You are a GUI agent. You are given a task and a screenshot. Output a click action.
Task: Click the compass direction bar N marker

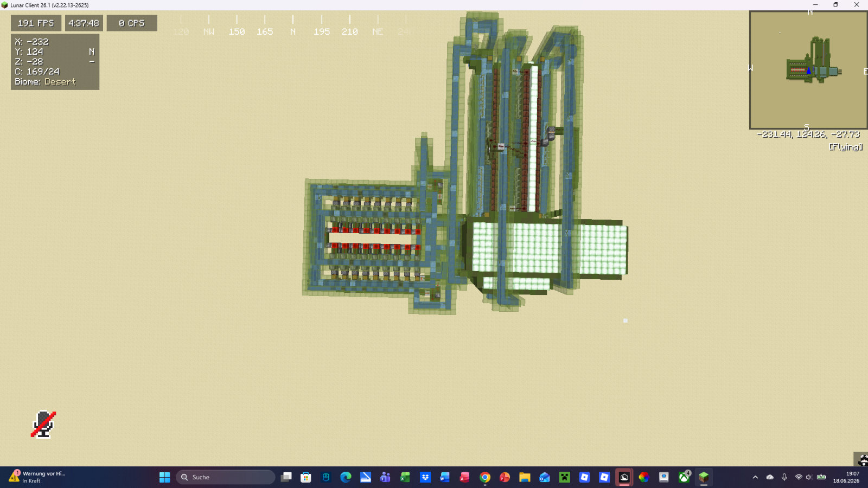pyautogui.click(x=293, y=32)
